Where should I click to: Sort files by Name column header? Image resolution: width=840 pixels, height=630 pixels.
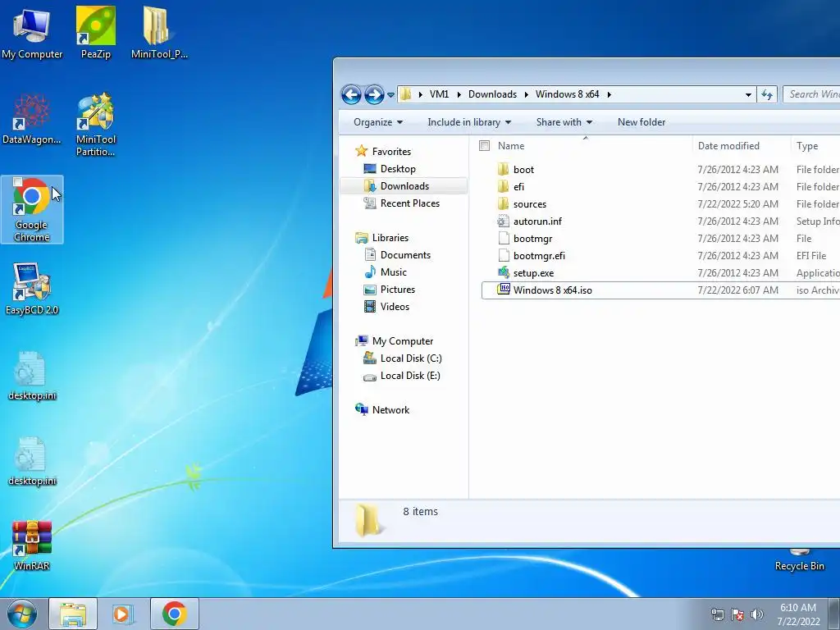point(511,146)
